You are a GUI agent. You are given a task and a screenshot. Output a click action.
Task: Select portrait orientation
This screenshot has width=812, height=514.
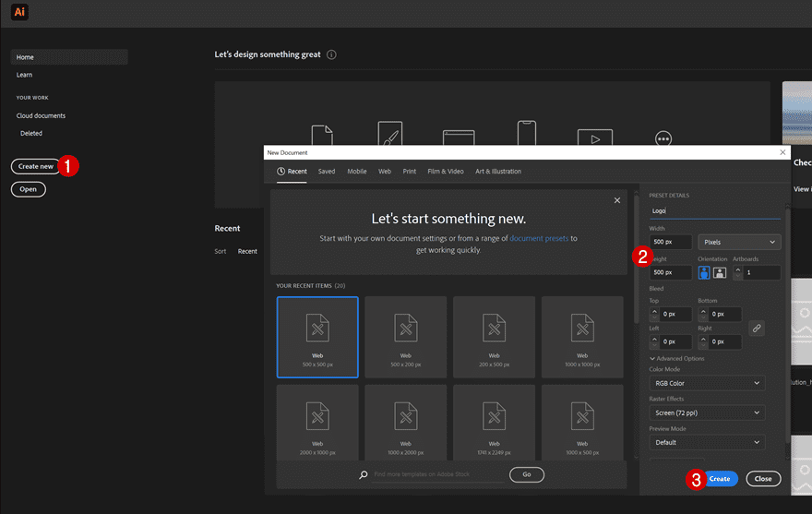(704, 272)
